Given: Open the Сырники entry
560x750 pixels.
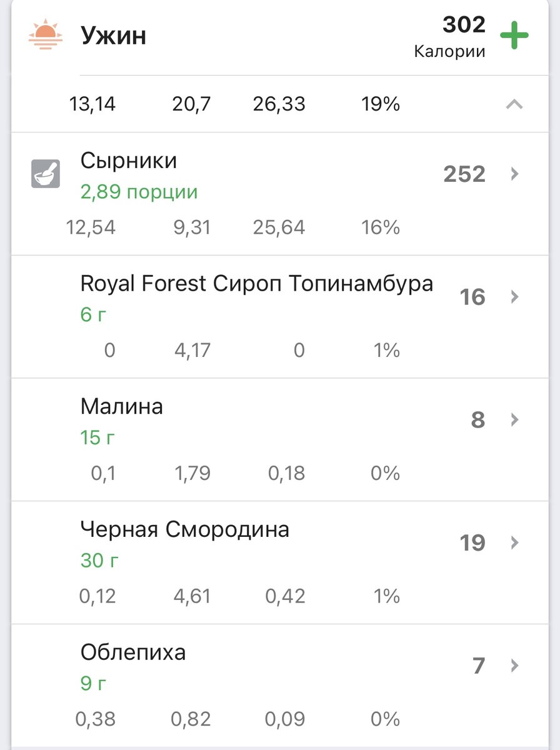Looking at the screenshot, I should tap(129, 161).
